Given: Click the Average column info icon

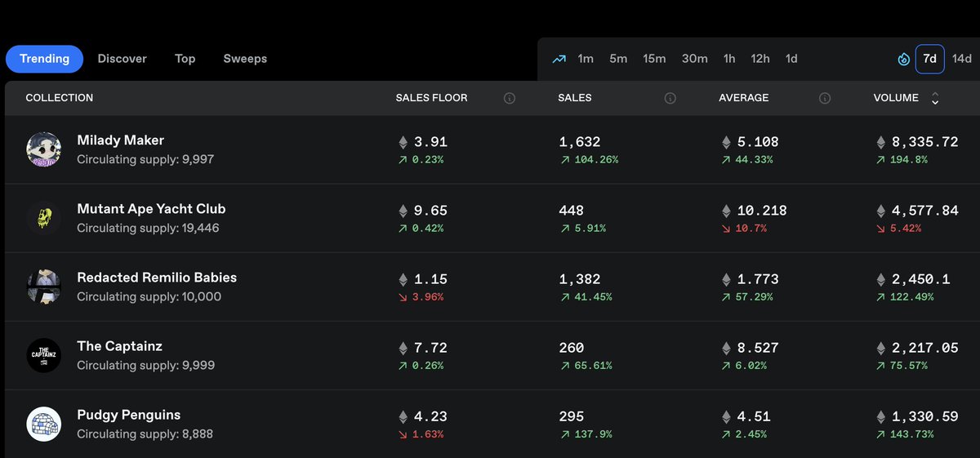Looking at the screenshot, I should pos(825,98).
